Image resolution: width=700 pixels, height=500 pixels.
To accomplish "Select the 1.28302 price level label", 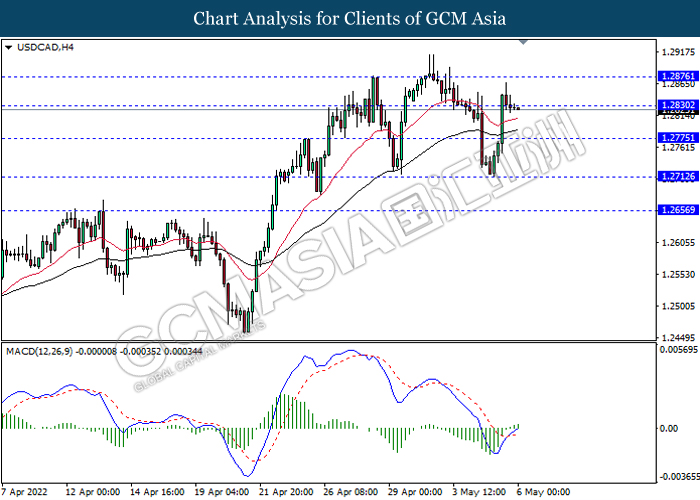I will coord(678,105).
